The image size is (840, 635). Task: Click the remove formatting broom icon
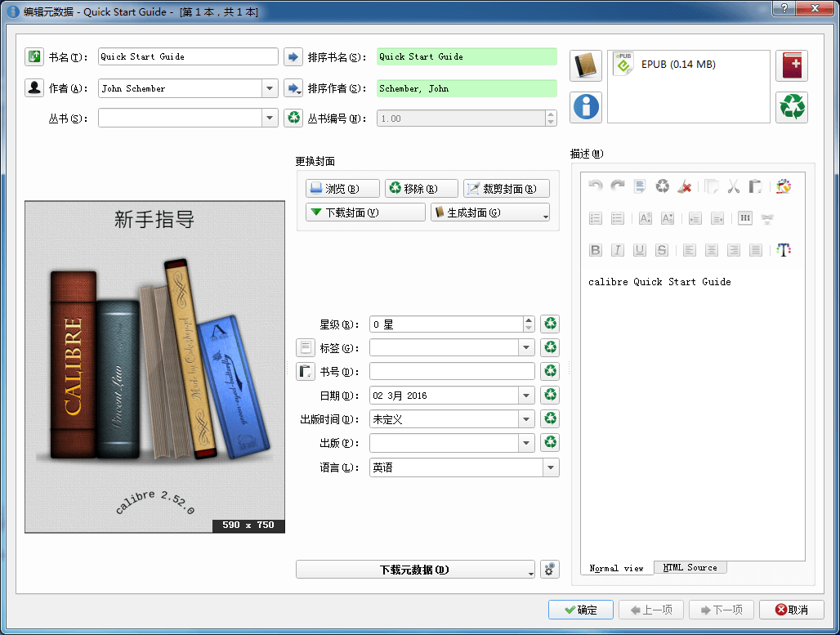[684, 186]
